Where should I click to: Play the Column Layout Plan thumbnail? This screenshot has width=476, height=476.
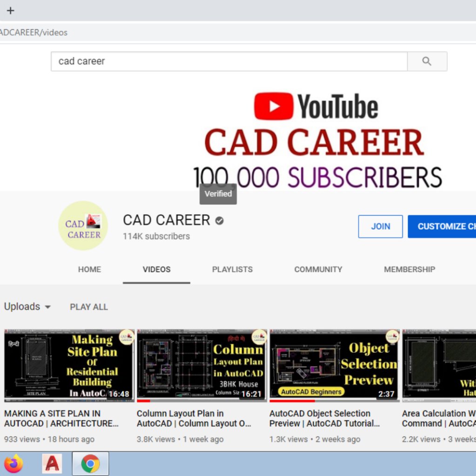coord(202,365)
